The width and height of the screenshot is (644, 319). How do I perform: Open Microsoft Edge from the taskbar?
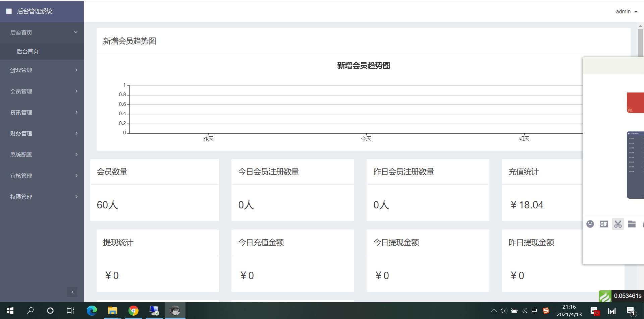tap(92, 311)
